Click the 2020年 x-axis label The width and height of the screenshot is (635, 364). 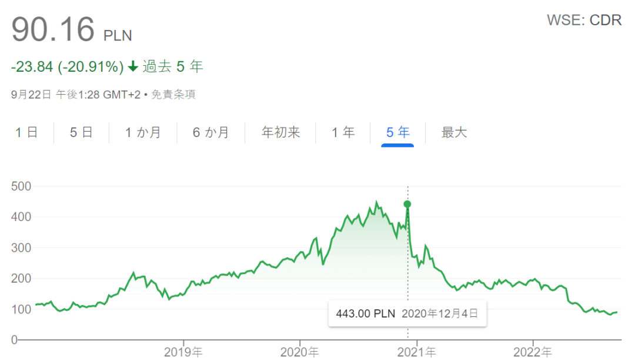tap(300, 352)
